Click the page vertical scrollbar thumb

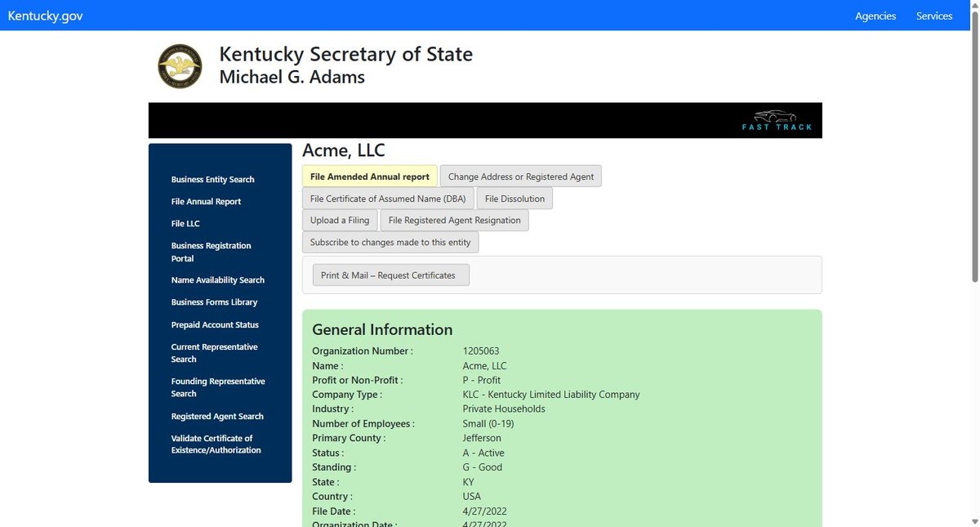click(x=973, y=147)
